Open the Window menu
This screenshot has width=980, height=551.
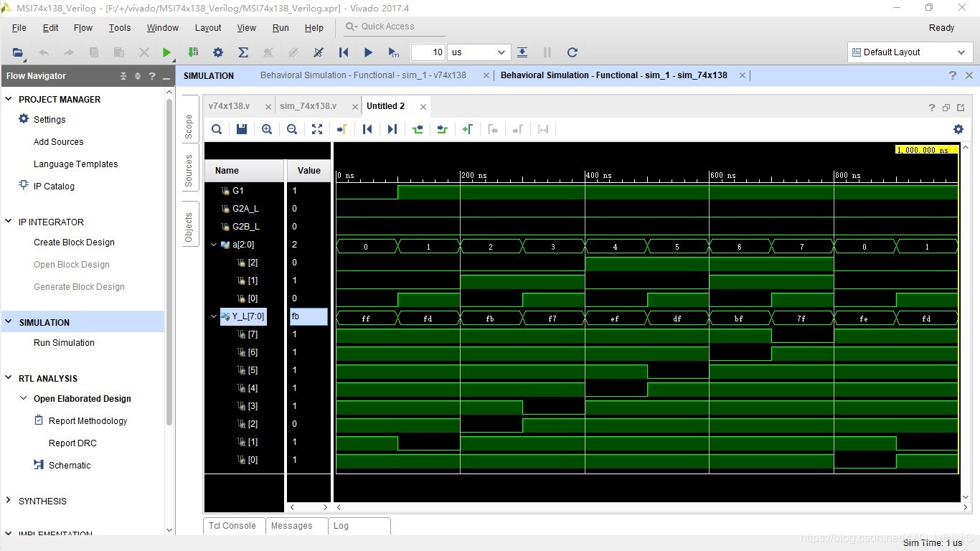pos(163,28)
